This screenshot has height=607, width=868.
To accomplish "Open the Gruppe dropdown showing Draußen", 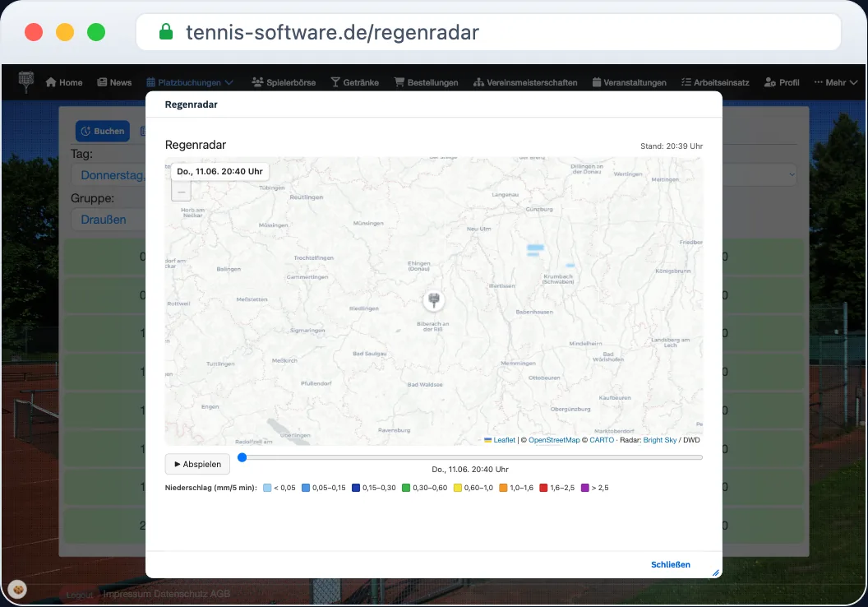I will coord(108,220).
